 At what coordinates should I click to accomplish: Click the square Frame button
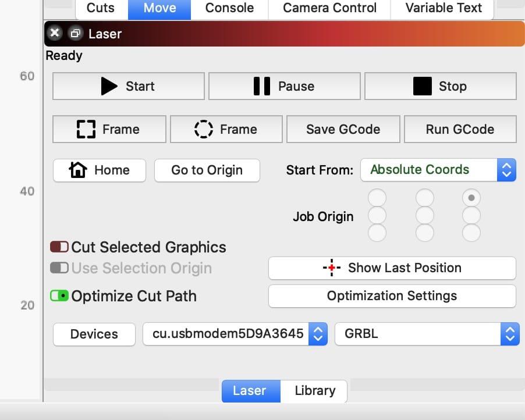click(109, 129)
